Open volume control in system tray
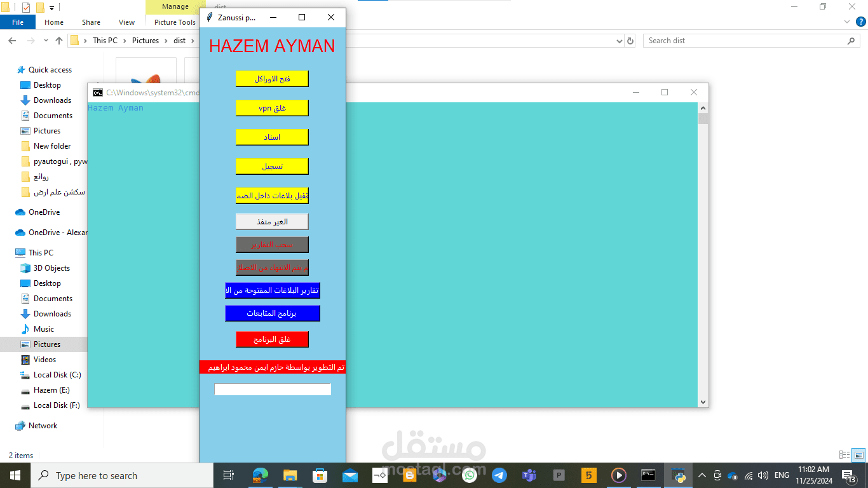This screenshot has width=868, height=488. click(763, 475)
